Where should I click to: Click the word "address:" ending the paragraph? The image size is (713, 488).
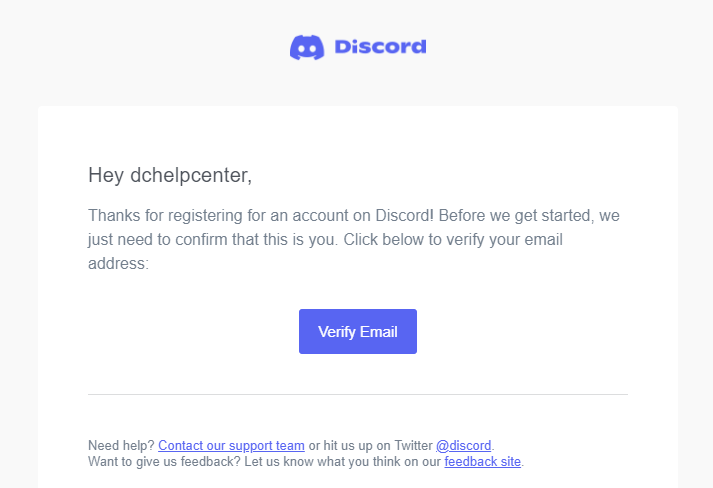(x=118, y=263)
